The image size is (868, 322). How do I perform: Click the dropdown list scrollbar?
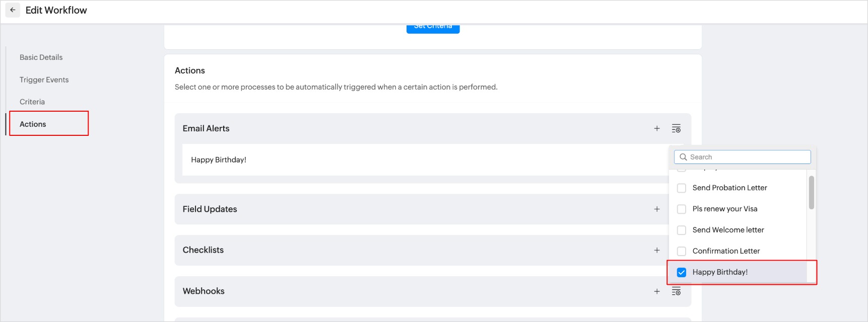811,193
